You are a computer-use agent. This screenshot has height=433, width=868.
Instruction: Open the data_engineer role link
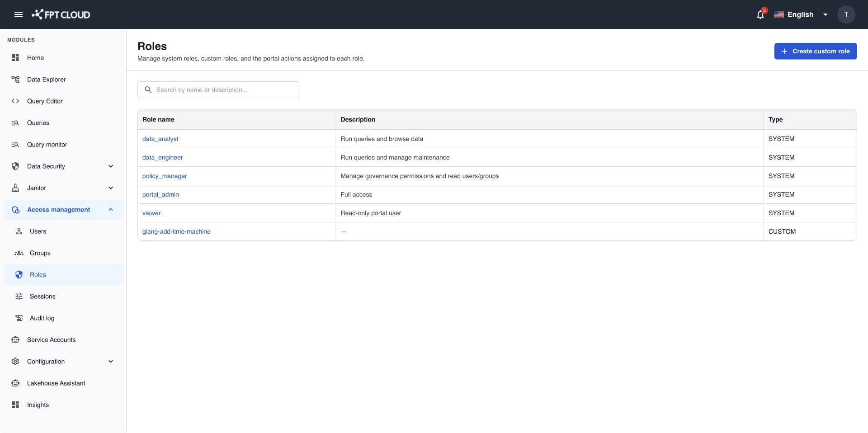pyautogui.click(x=162, y=157)
